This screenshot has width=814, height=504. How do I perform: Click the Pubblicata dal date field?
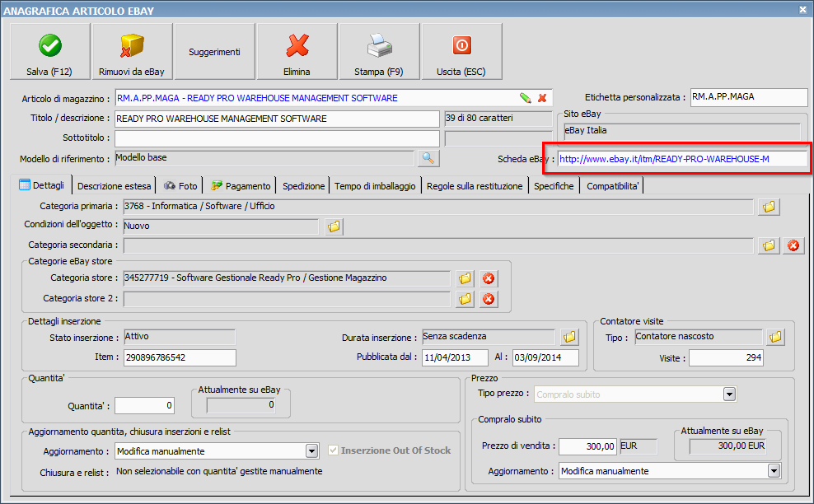coord(455,357)
